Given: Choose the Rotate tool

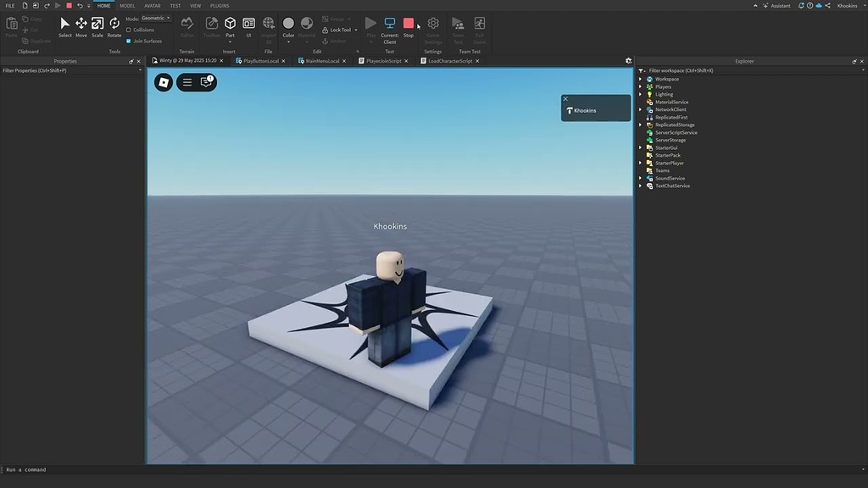Looking at the screenshot, I should coord(114,26).
